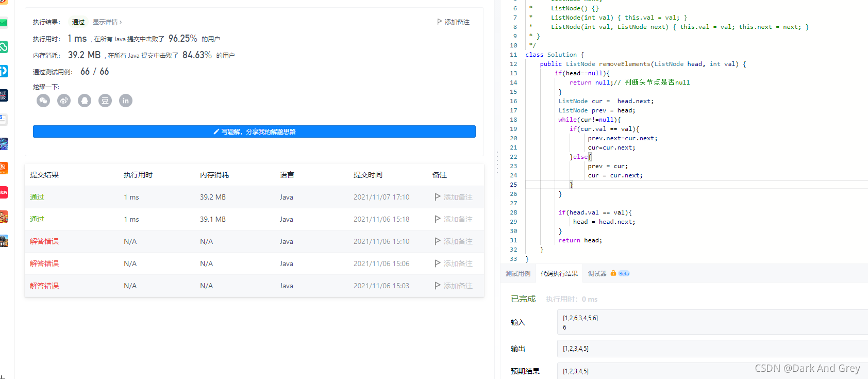This screenshot has height=379, width=868.
Task: Click the 'ListNode prev = head;' code line
Action: coord(597,110)
